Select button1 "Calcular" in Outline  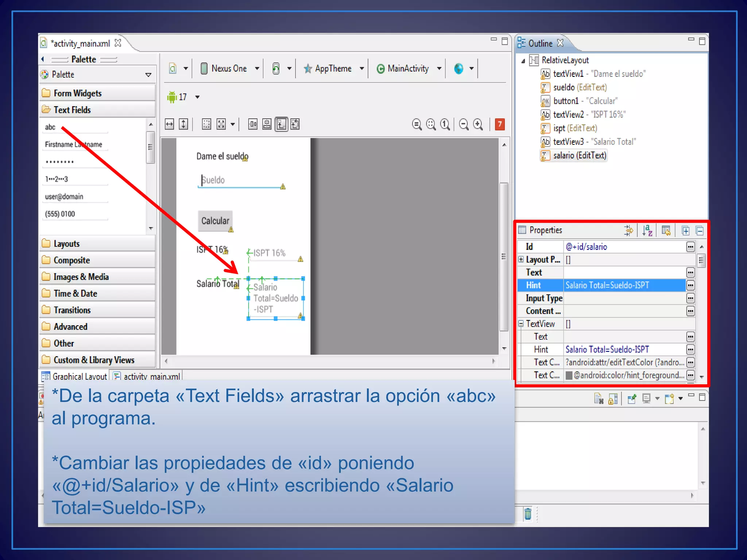pos(579,101)
